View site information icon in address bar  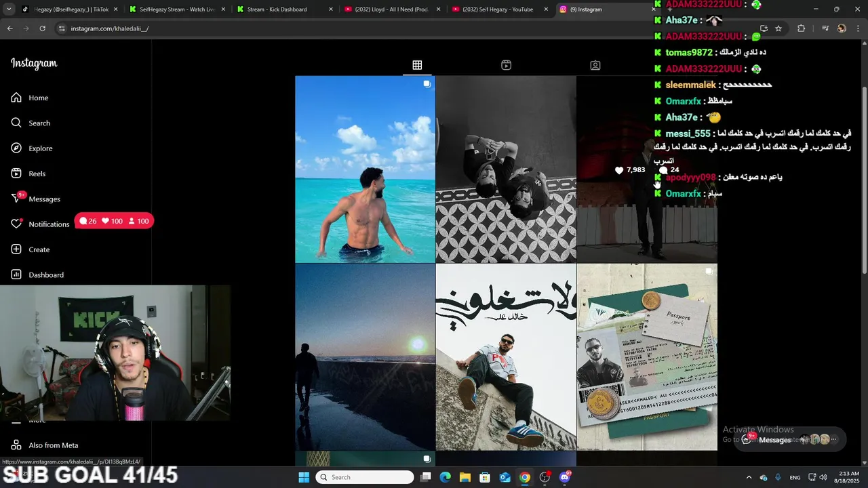pos(62,28)
